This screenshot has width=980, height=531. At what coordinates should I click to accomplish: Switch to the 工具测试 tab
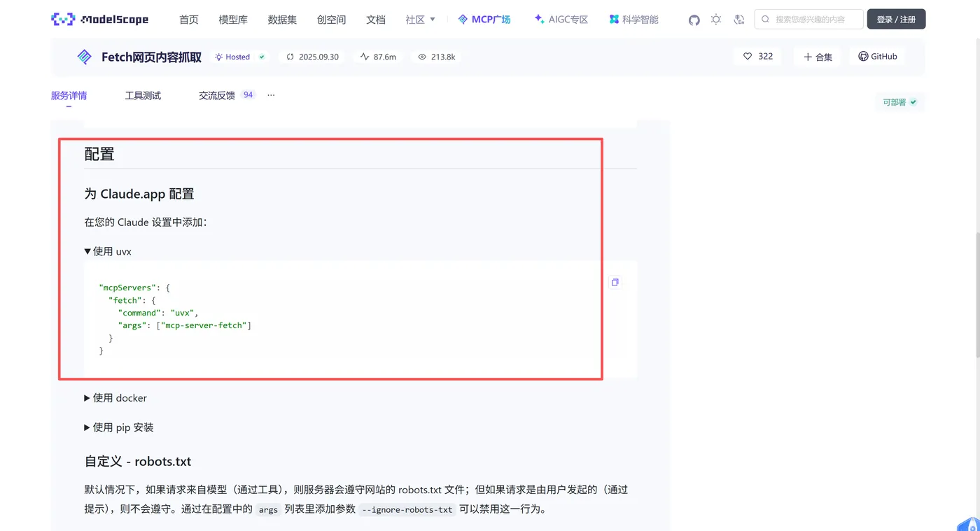coord(142,95)
